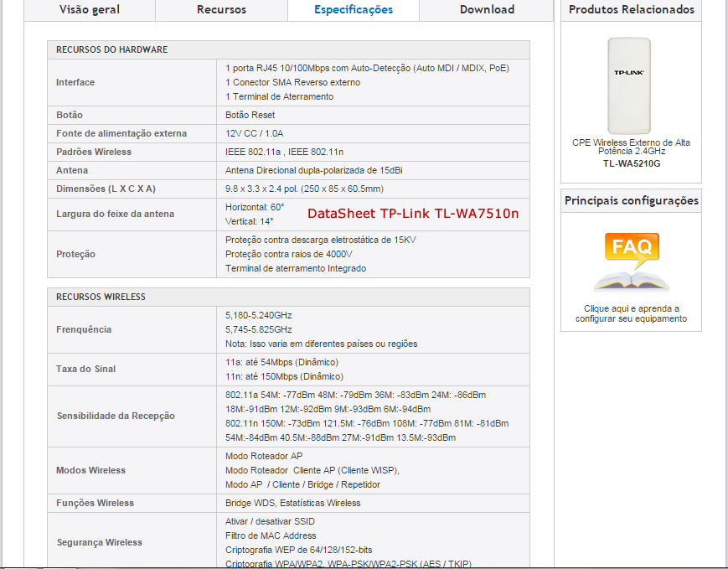This screenshot has width=728, height=569.
Task: Click 'IEEE 802.11a , IEEE 802.11n' value
Action: [284, 152]
